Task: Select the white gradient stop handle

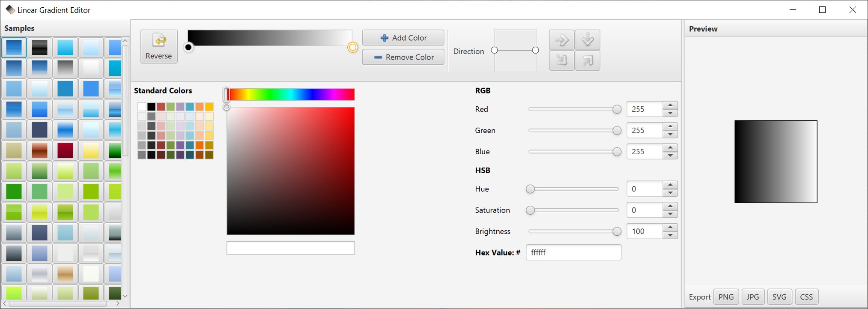Action: click(x=352, y=47)
